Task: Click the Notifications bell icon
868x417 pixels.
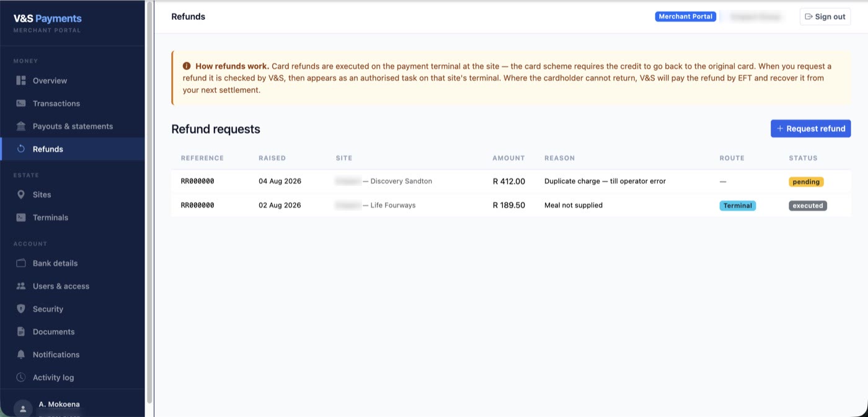Action: [21, 355]
